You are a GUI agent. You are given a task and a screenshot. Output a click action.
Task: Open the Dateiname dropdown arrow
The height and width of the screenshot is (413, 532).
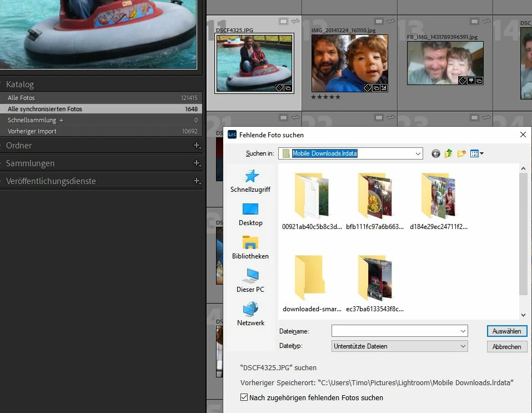click(463, 331)
